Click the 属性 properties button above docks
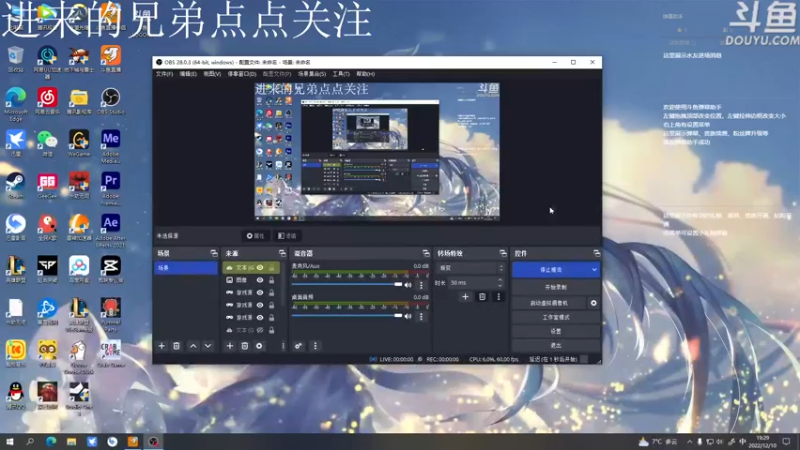This screenshot has width=800, height=450. 256,236
